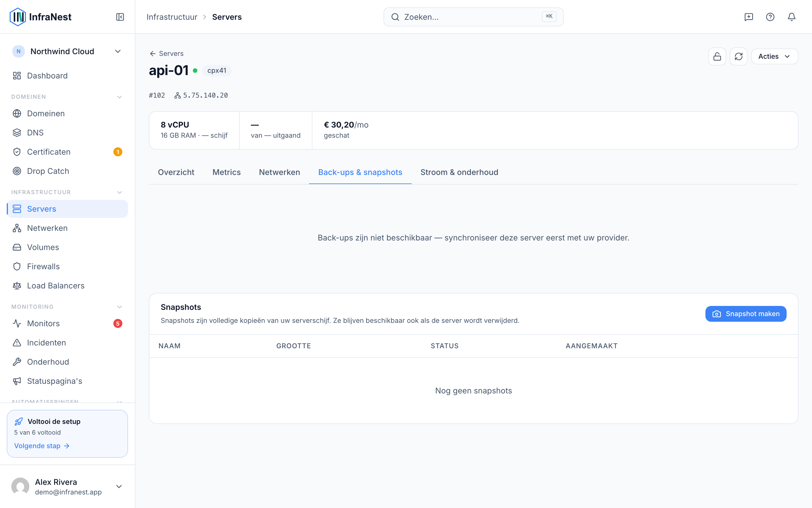Viewport: 812px width, 508px height.
Task: Open the feedback message icon
Action: pos(749,17)
